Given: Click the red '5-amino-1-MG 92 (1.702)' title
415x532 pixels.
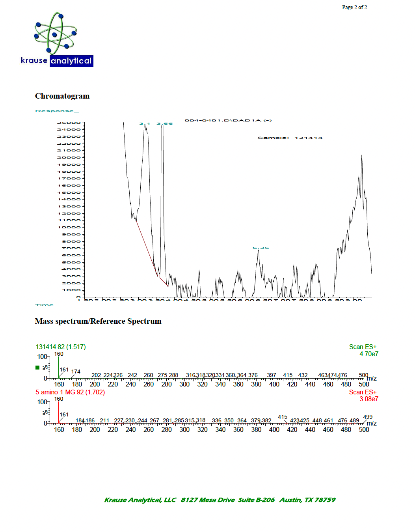Looking at the screenshot, I should tap(70, 392).
